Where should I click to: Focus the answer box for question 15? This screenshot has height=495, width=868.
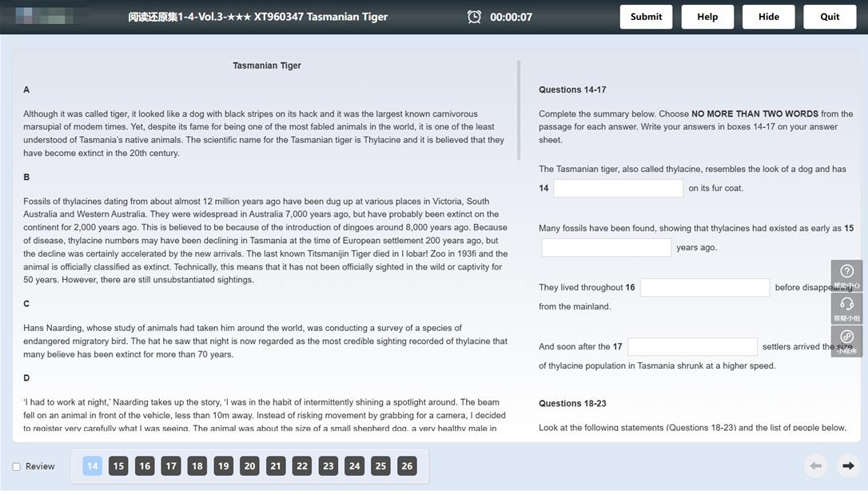click(606, 248)
